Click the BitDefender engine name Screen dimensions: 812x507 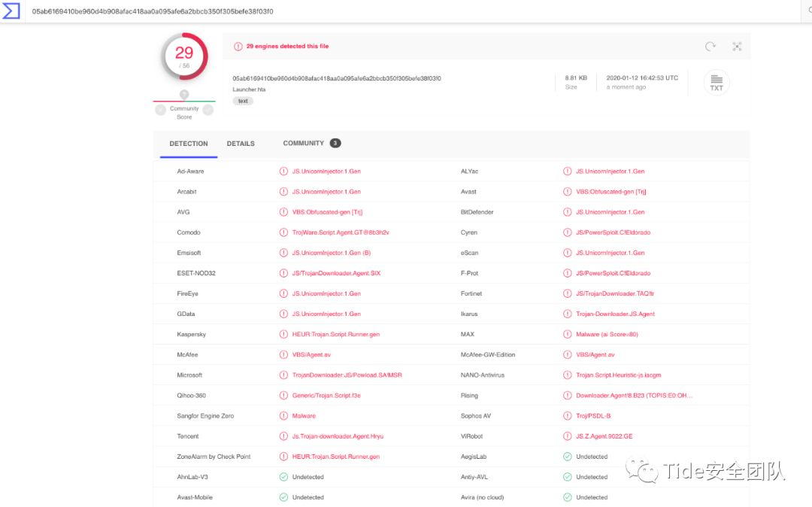point(477,212)
